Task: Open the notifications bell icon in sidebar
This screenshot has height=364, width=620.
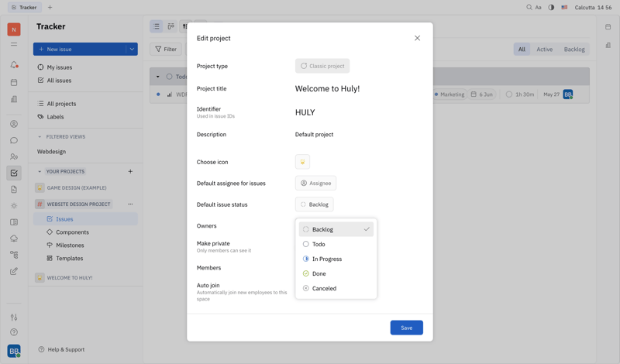Action: (x=14, y=65)
